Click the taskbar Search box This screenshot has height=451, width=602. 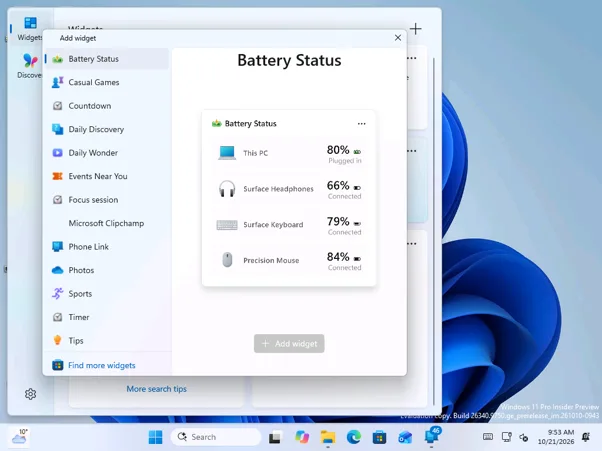(x=216, y=437)
